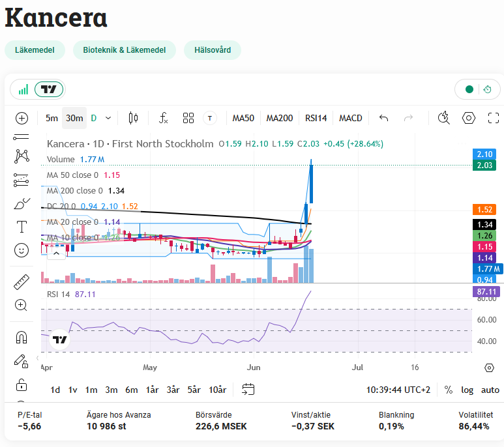The image size is (504, 447).
Task: Set range to 1d
Action: pos(55,390)
